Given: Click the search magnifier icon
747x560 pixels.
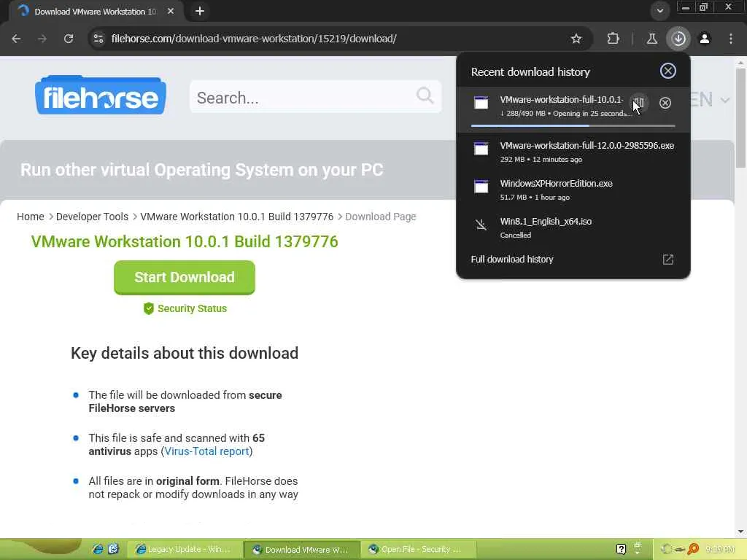Looking at the screenshot, I should pyautogui.click(x=425, y=96).
